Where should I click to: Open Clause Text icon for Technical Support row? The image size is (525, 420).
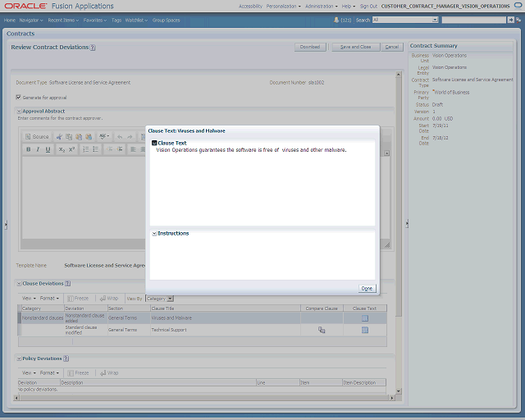tap(365, 331)
